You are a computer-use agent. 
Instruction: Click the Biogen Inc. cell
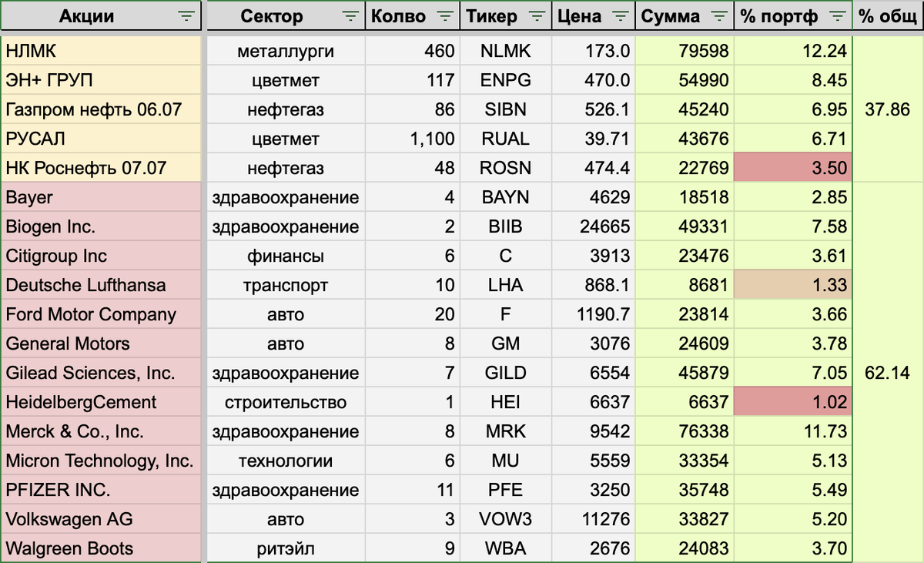102,227
